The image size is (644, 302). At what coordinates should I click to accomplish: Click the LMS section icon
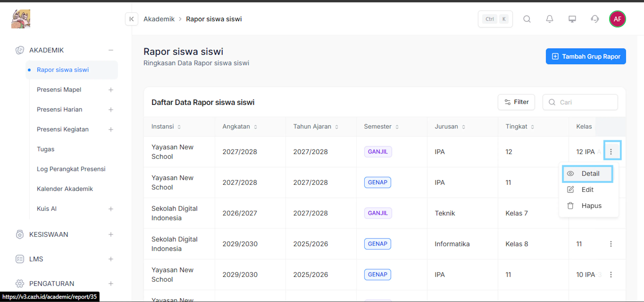(20, 259)
